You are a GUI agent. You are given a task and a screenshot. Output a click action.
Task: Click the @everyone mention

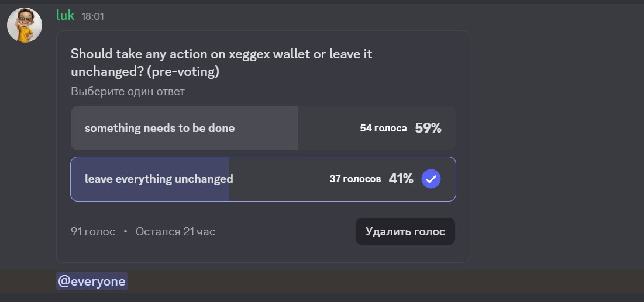coord(92,282)
